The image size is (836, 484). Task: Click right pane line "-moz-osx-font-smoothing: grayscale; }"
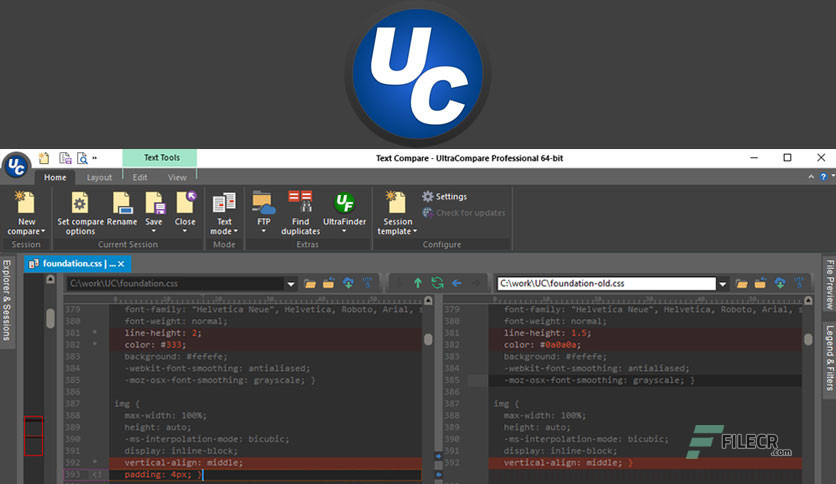599,380
